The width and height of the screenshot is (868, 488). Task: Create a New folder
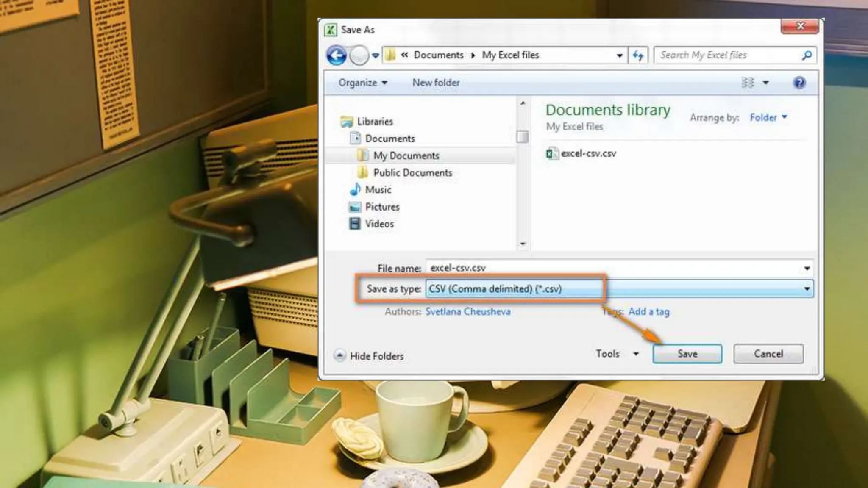coord(436,83)
